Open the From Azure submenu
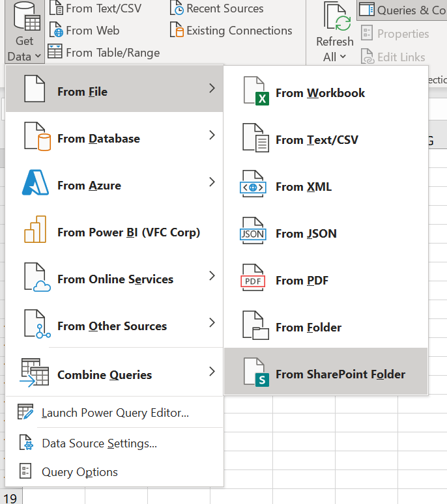The width and height of the screenshot is (447, 504). [115, 182]
